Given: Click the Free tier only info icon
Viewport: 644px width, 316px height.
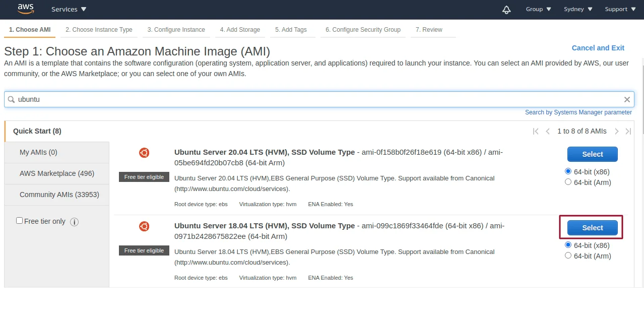Looking at the screenshot, I should (x=74, y=222).
